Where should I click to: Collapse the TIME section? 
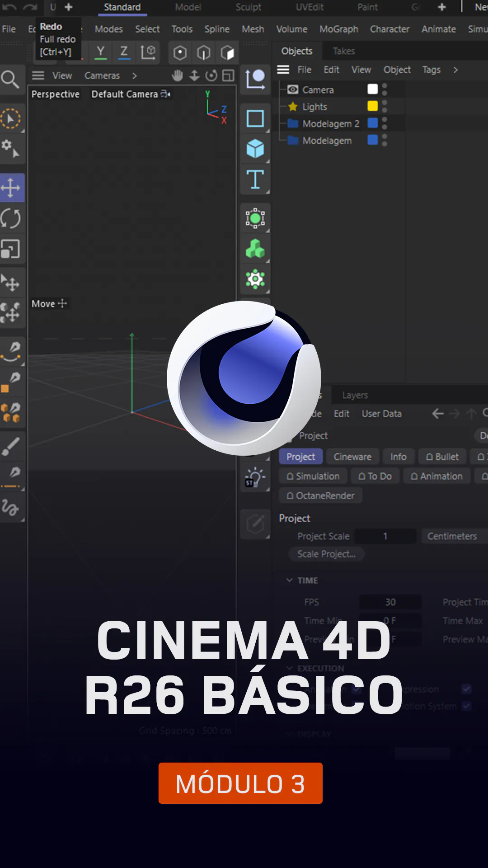tap(289, 580)
